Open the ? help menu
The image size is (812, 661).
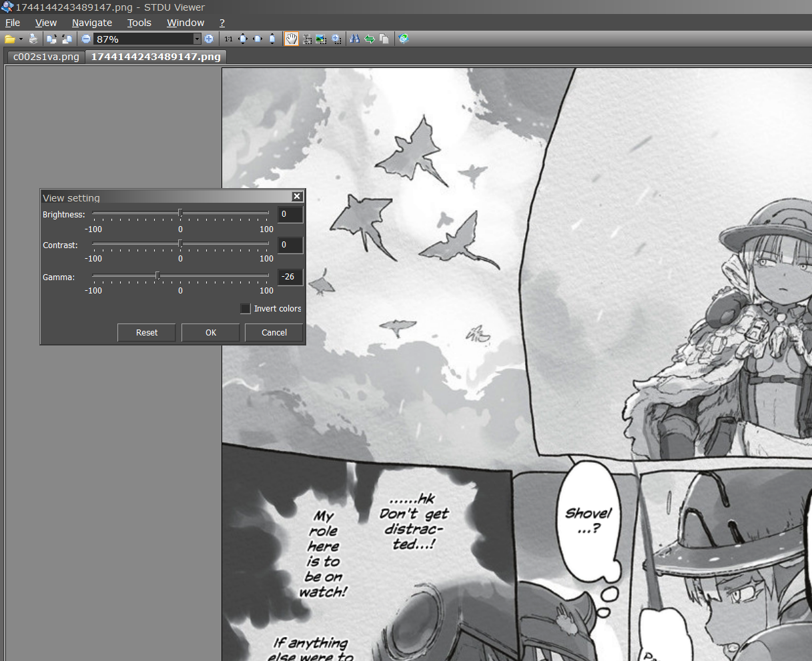click(x=222, y=23)
